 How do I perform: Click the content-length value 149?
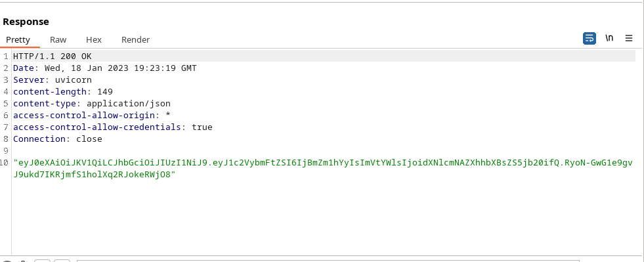[105, 91]
